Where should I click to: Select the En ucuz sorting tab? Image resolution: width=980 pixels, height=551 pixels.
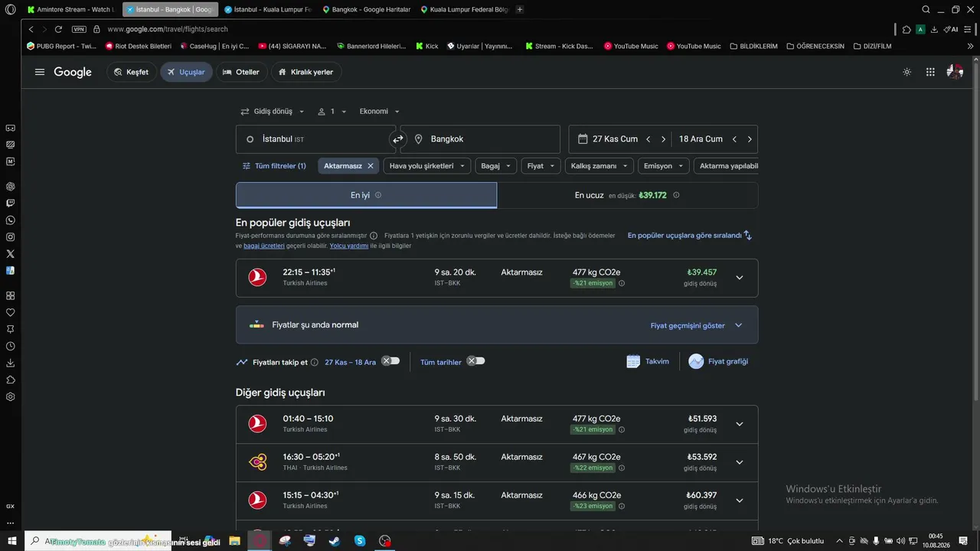click(x=628, y=195)
